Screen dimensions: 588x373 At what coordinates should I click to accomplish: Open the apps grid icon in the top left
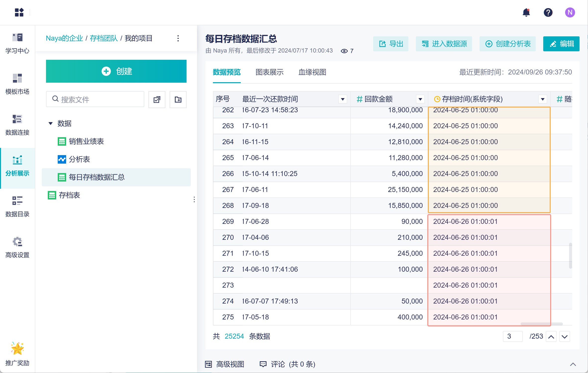pyautogui.click(x=19, y=12)
